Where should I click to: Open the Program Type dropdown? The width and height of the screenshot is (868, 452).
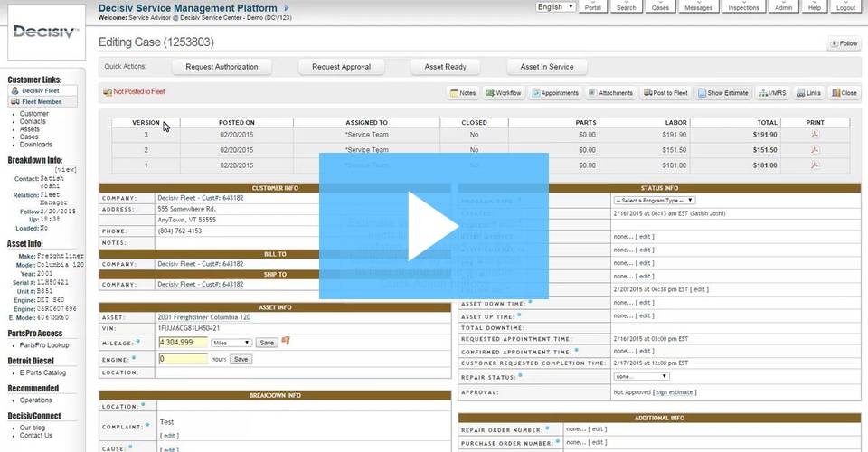(654, 201)
